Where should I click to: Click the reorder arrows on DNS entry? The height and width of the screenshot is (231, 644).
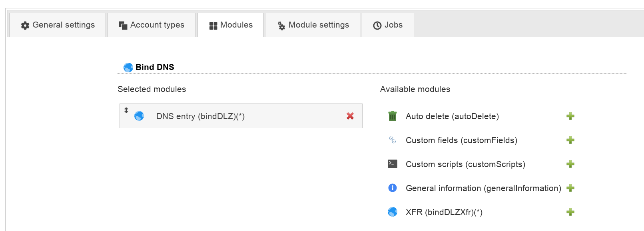click(x=126, y=110)
